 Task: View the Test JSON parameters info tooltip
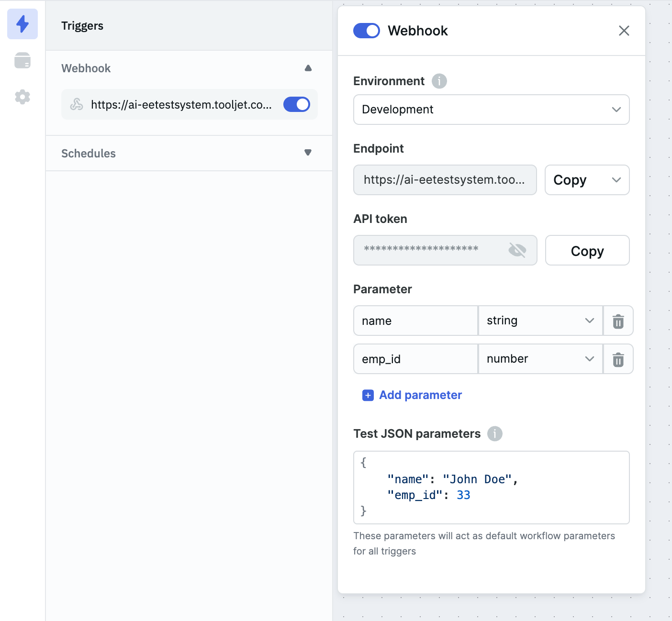tap(495, 434)
